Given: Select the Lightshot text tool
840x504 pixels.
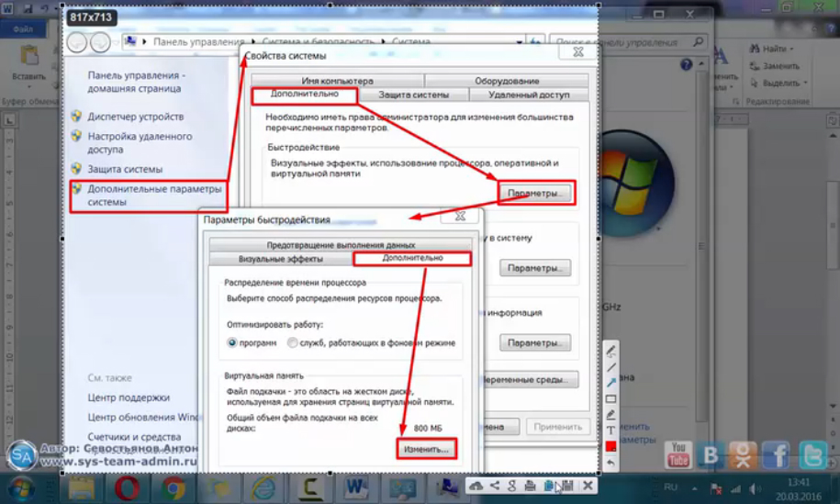Looking at the screenshot, I should pos(610,430).
